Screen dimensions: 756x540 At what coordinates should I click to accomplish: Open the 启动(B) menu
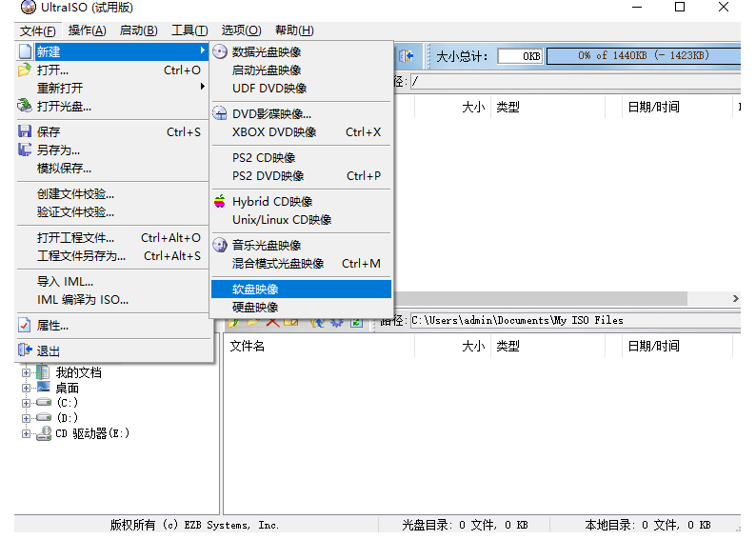(x=139, y=30)
